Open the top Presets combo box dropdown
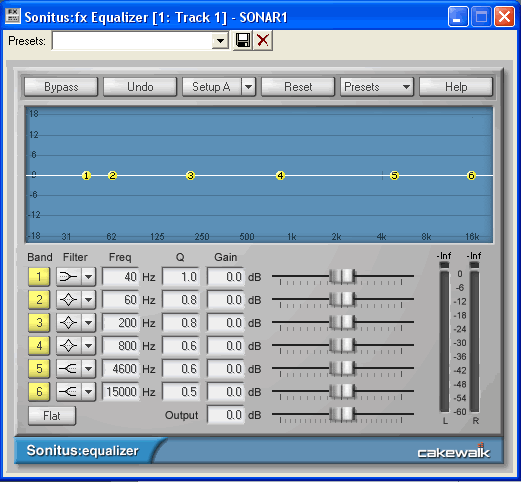The image size is (521, 482). point(220,41)
